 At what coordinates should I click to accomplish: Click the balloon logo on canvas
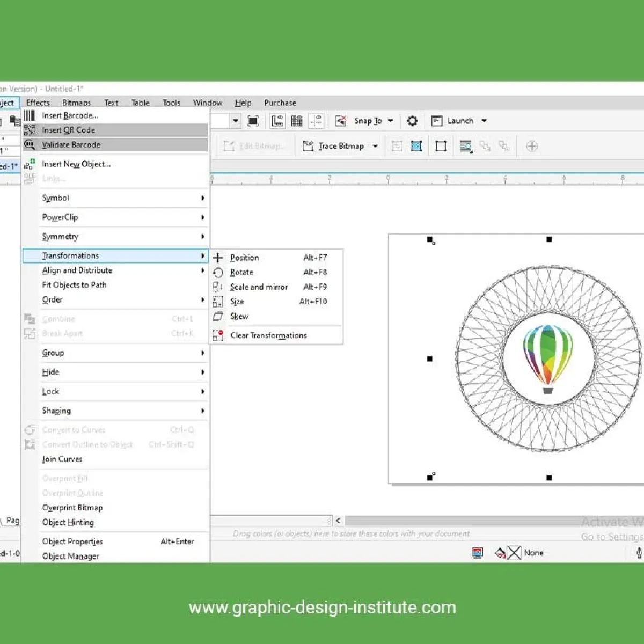pos(548,359)
